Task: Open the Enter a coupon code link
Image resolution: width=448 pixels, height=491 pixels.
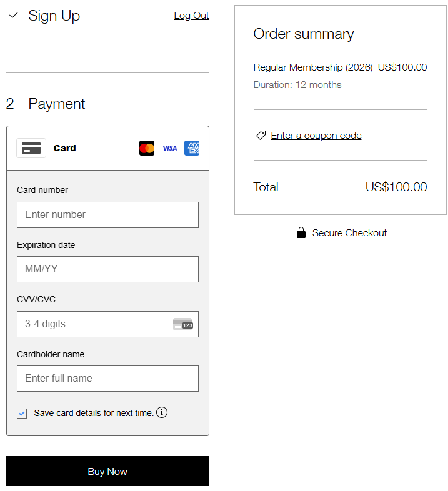Action: click(316, 136)
